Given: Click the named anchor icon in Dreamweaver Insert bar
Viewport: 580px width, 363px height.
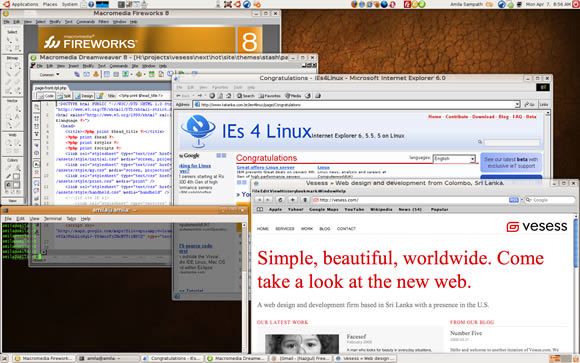Looking at the screenshot, I should pos(96,74).
